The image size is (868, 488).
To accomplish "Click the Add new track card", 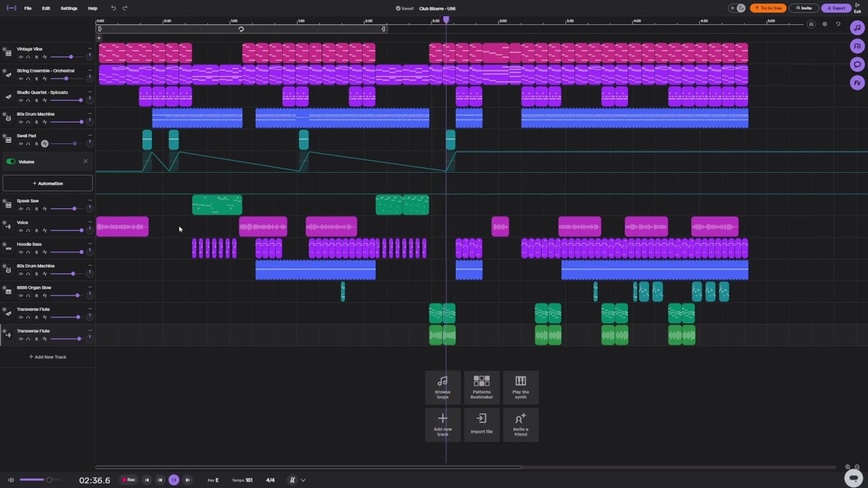I will pos(442,425).
